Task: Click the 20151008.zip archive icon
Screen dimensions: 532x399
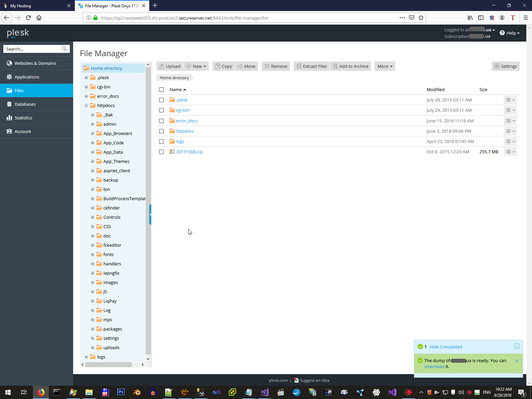Action: click(172, 152)
